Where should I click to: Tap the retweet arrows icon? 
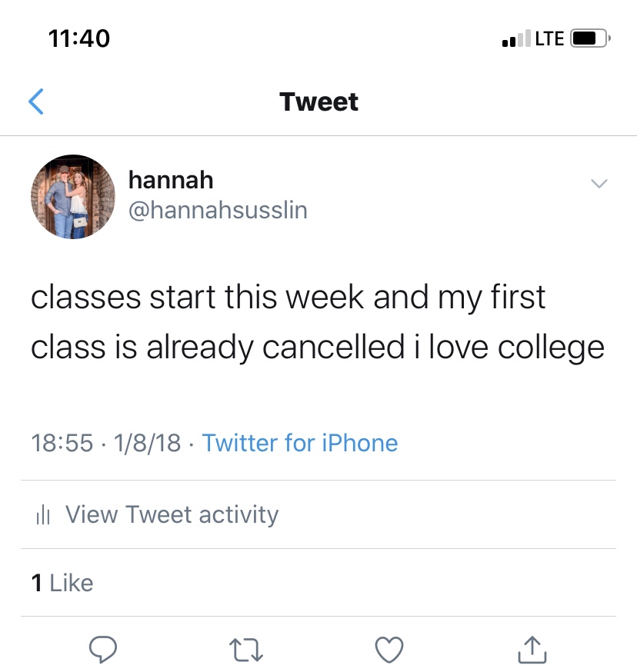click(245, 650)
